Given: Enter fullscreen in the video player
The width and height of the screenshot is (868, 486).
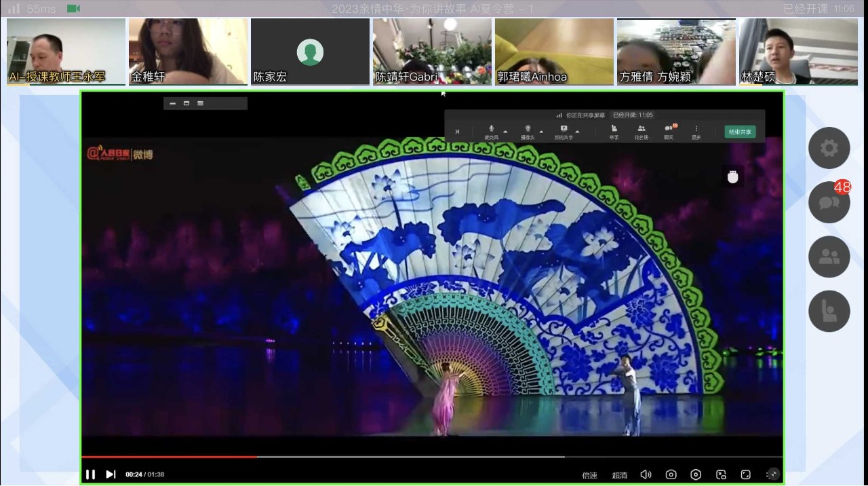Looking at the screenshot, I should tap(746, 475).
